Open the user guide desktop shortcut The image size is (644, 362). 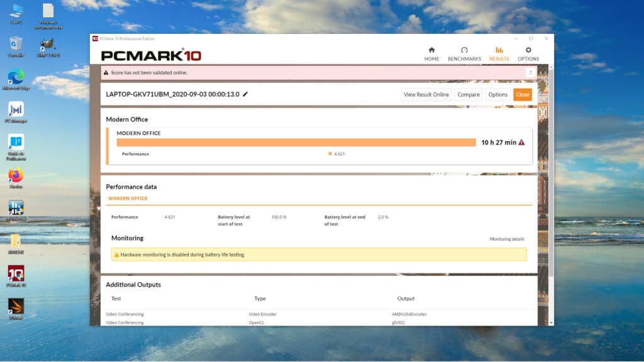(x=16, y=147)
